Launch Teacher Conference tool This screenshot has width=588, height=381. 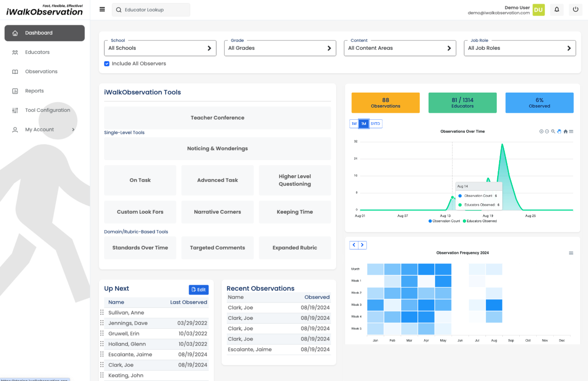(x=217, y=118)
